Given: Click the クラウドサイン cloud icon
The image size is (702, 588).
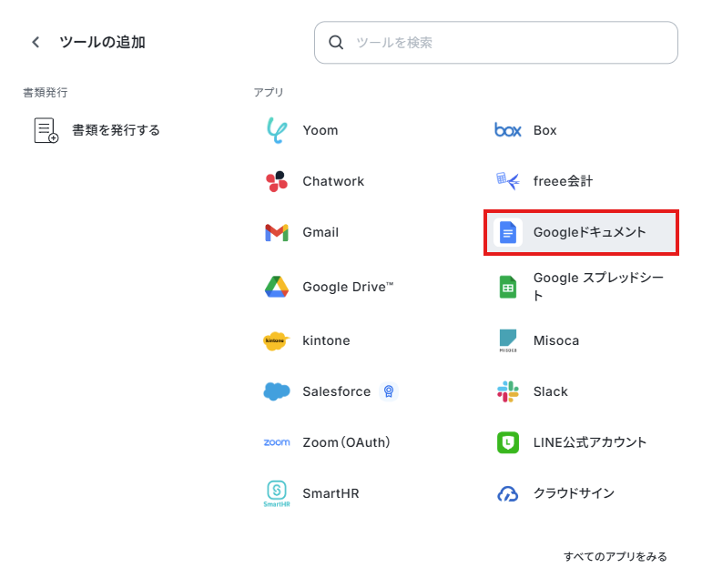Looking at the screenshot, I should (508, 493).
